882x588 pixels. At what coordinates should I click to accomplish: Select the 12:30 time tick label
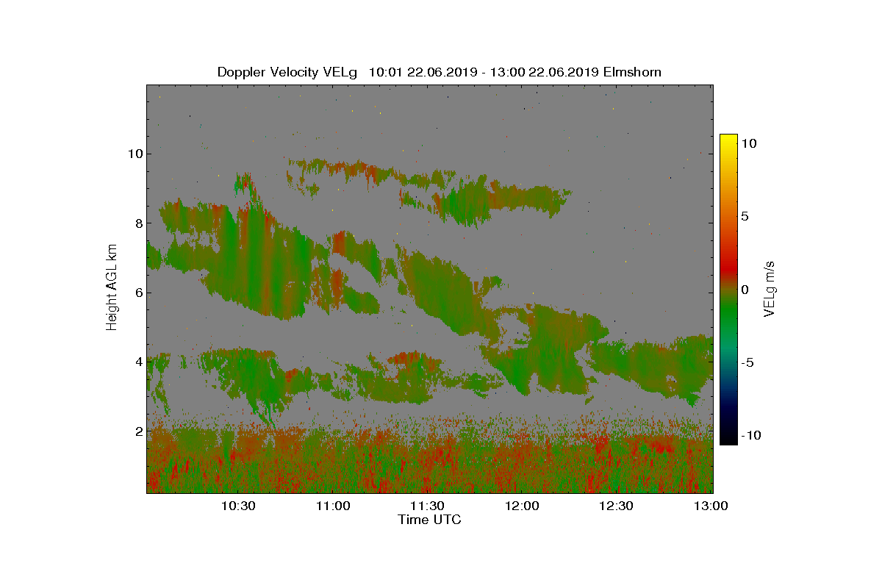[616, 506]
